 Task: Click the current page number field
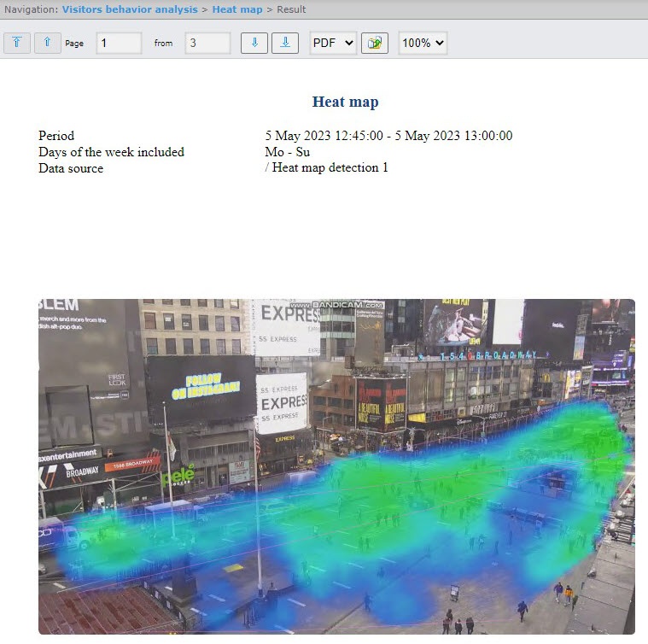pyautogui.click(x=119, y=43)
